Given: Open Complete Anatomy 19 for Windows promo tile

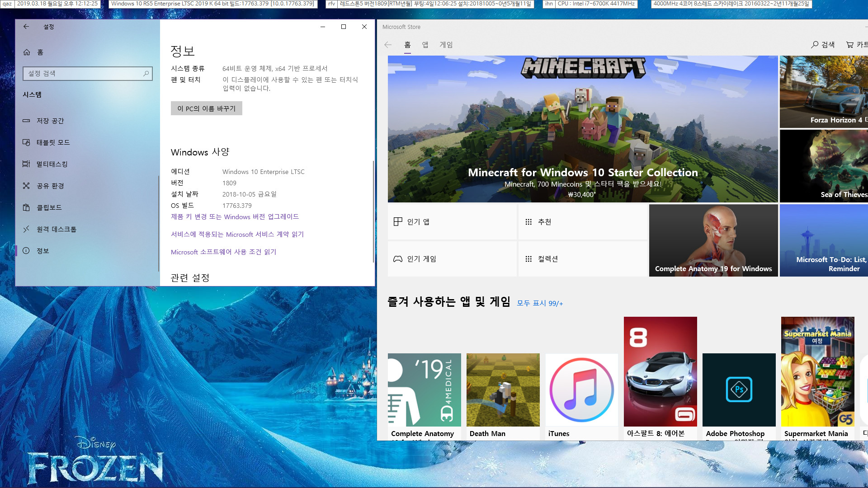Looking at the screenshot, I should tap(713, 240).
